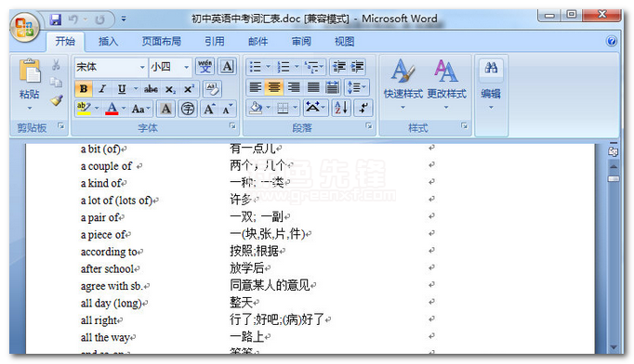Image resolution: width=634 pixels, height=364 pixels.
Task: Click the vertical scrollbar down arrow
Action: [x=614, y=347]
